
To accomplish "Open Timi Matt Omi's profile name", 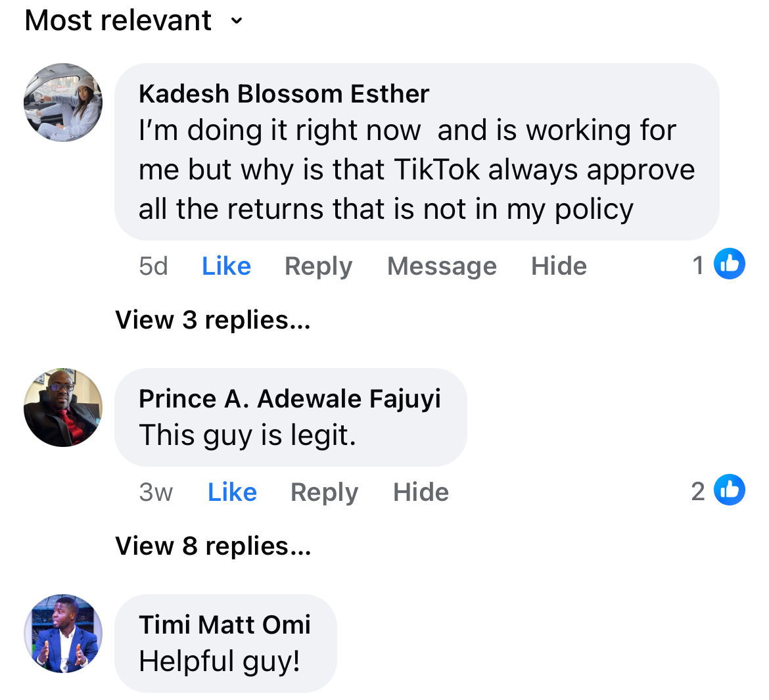I will point(225,625).
